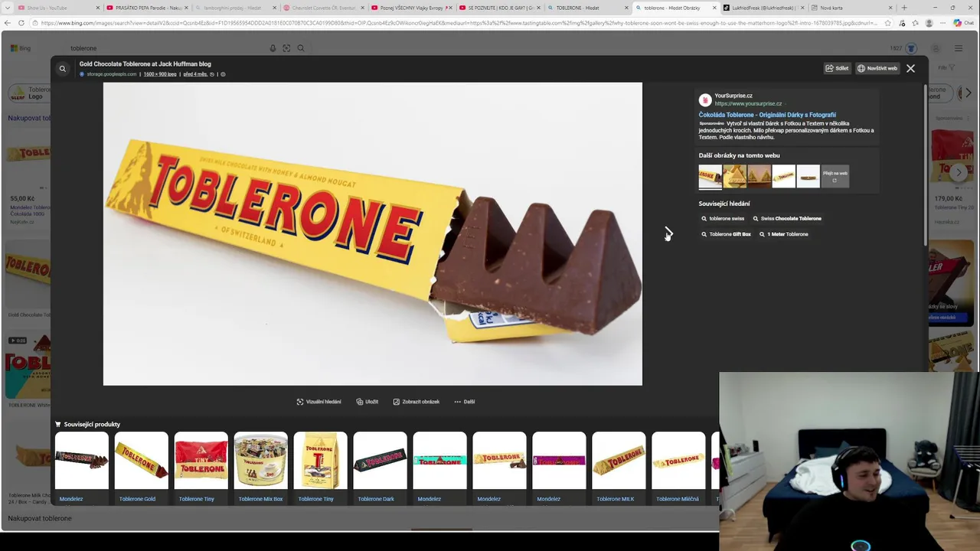Open the Čokoláda Toblerone sponsored ad link
This screenshot has height=551, width=980.
[x=767, y=115]
